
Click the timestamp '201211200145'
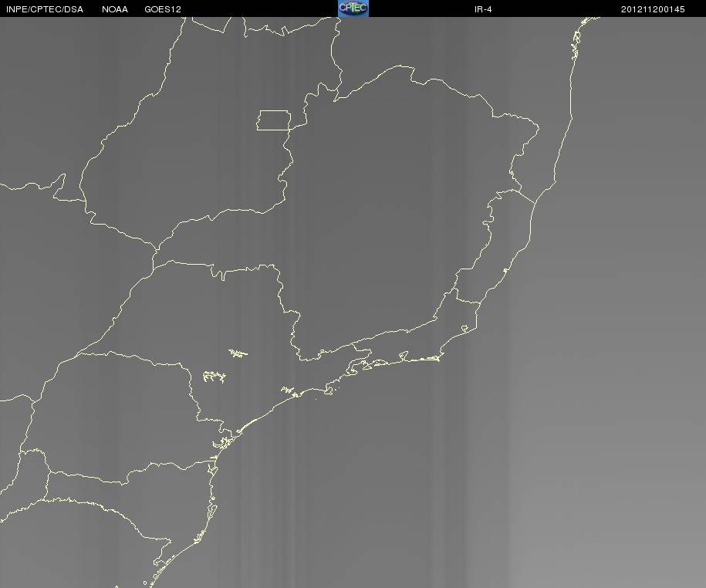(x=653, y=9)
